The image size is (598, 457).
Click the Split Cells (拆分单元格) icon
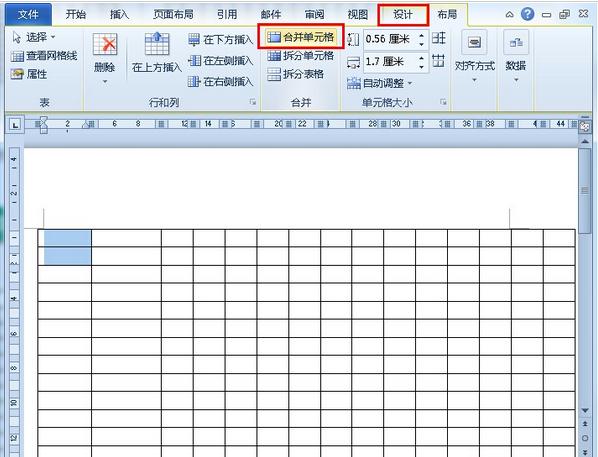[274, 56]
